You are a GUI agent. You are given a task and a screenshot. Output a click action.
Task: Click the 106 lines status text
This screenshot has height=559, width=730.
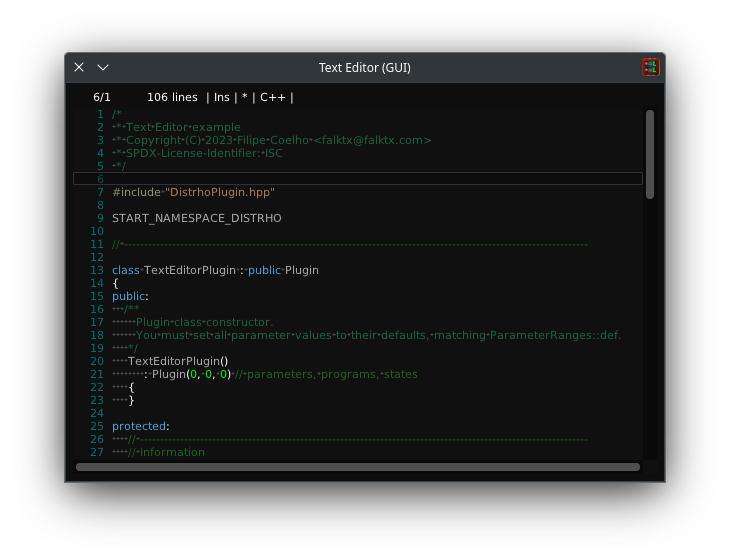[172, 97]
